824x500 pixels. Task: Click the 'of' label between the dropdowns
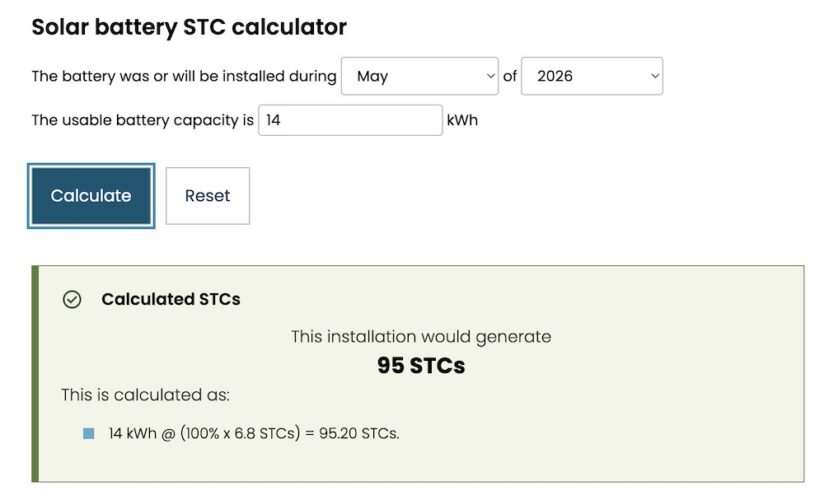pos(510,76)
